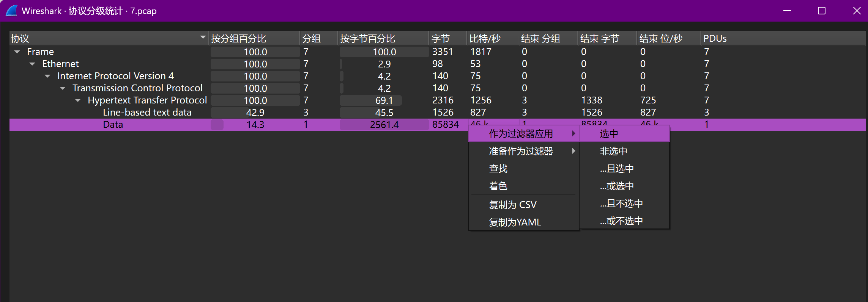Screen dimensions: 868x302
Task: Choose 选中 in the filter submenu
Action: point(609,134)
